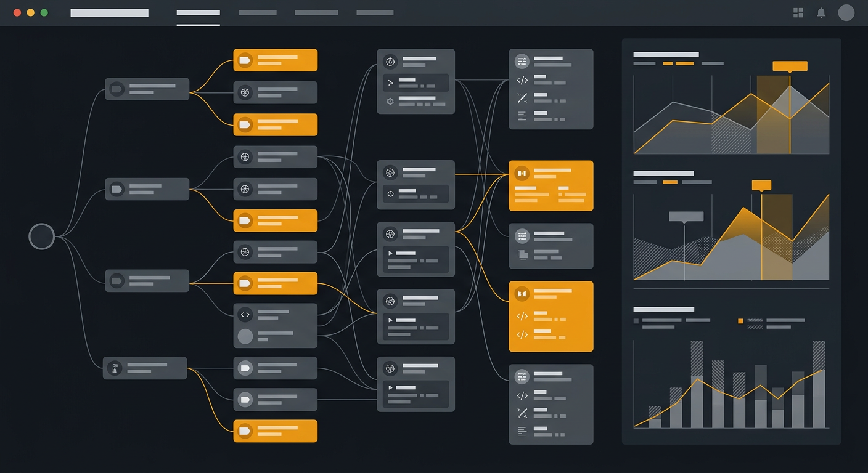Select the topmost orange tag node in the graph
The width and height of the screenshot is (868, 473).
tap(276, 60)
